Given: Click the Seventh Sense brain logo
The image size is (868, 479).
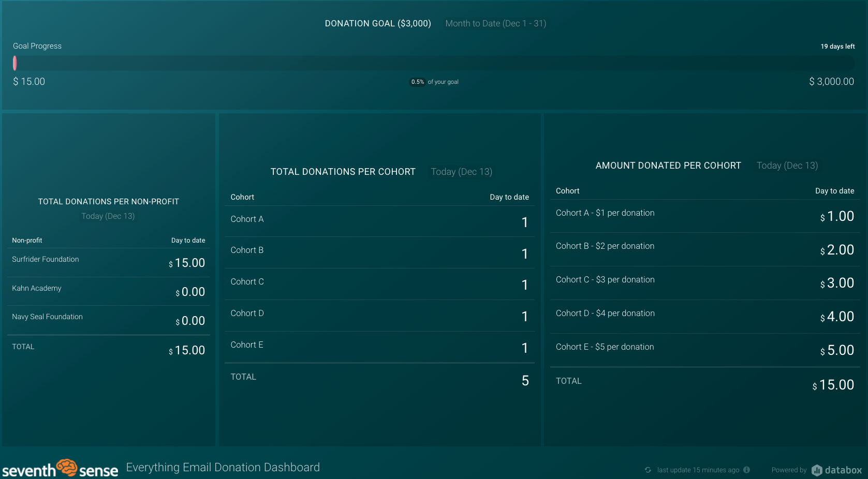Looking at the screenshot, I should point(67,467).
